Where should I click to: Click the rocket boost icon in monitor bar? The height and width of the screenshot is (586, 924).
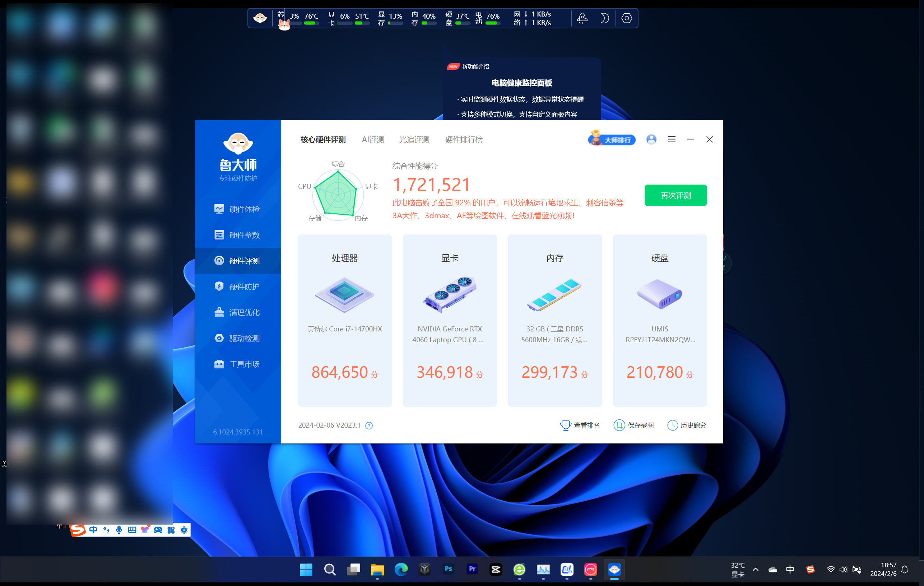click(582, 18)
